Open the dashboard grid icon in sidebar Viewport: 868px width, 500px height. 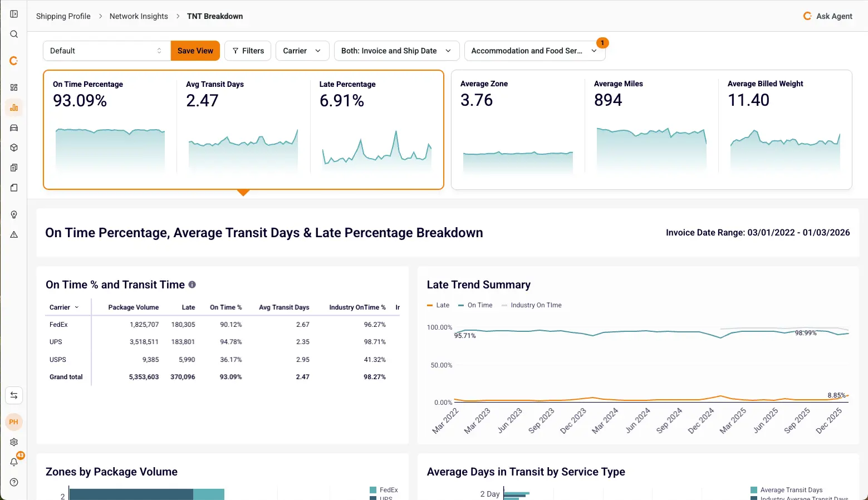point(14,87)
